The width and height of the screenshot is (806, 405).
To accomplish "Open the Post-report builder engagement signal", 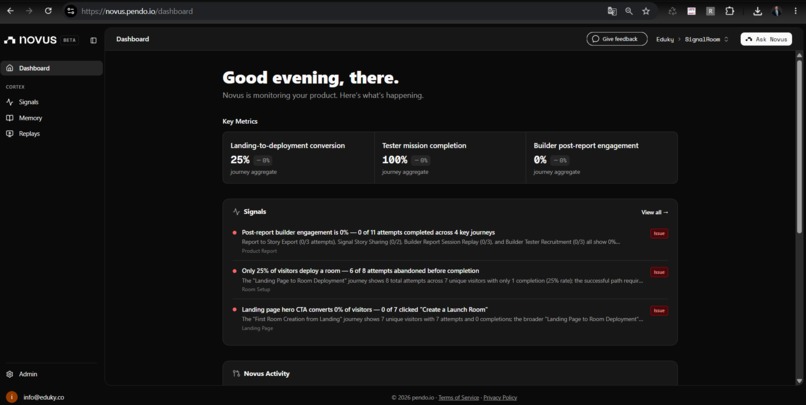I will pos(450,241).
